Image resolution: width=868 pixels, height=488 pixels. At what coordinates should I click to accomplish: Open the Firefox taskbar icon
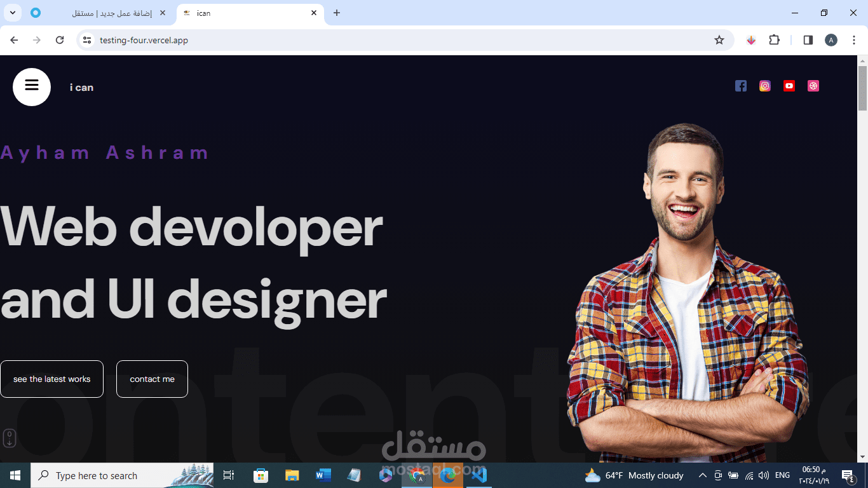point(448,475)
